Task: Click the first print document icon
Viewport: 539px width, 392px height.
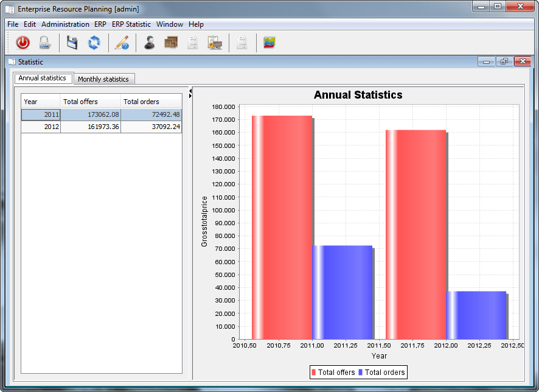Action: [192, 43]
